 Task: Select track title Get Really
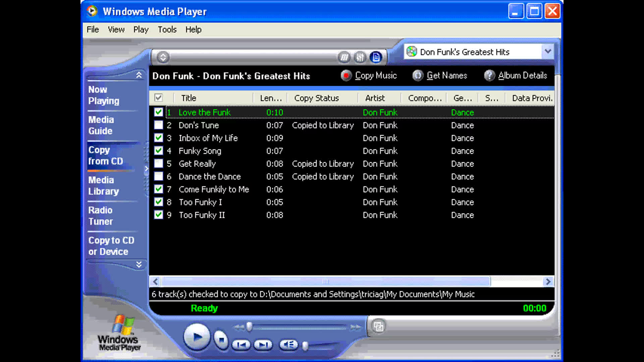pos(197,164)
